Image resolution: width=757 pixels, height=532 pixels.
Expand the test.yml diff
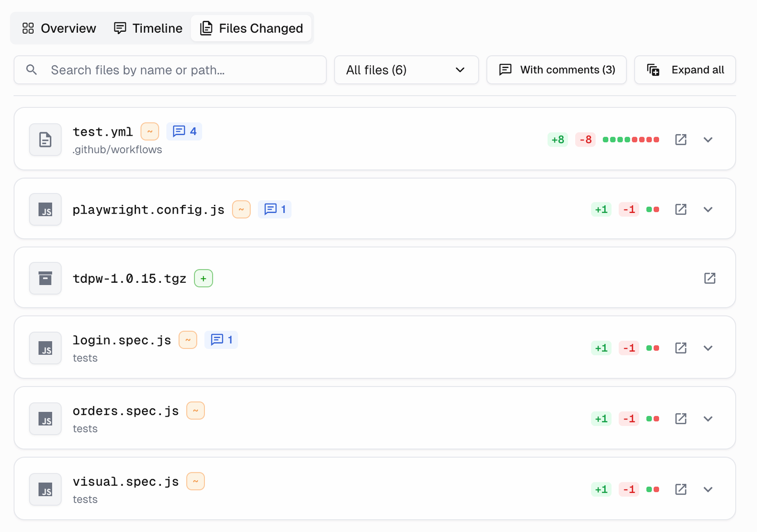pos(708,140)
